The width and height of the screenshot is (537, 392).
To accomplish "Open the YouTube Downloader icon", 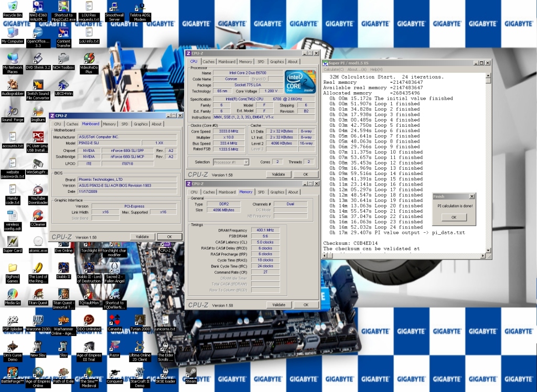I will click(x=38, y=194).
